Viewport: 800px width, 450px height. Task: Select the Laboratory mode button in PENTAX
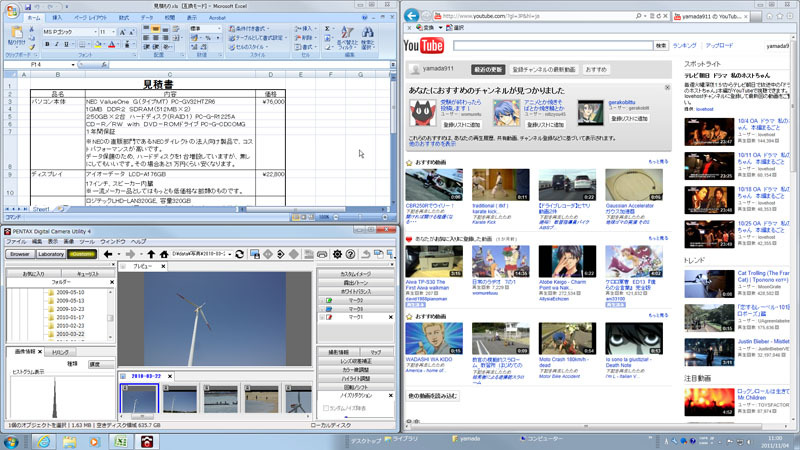(51, 254)
